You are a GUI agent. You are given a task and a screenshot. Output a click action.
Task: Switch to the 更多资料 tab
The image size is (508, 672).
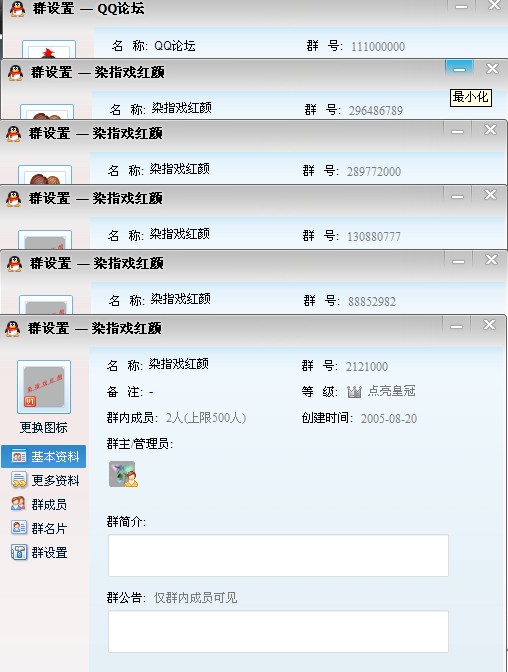(x=45, y=480)
